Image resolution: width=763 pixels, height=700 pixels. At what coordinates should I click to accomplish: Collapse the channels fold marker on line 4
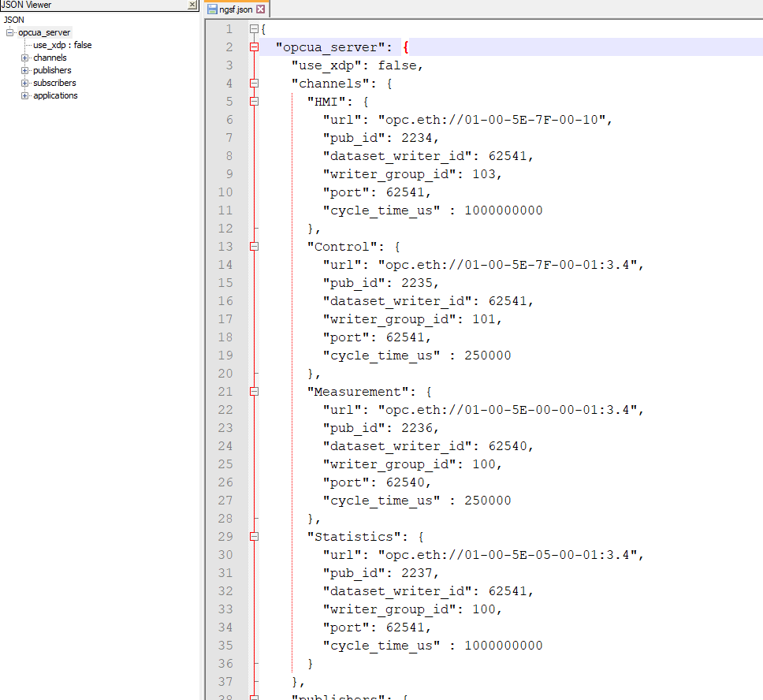[x=254, y=84]
